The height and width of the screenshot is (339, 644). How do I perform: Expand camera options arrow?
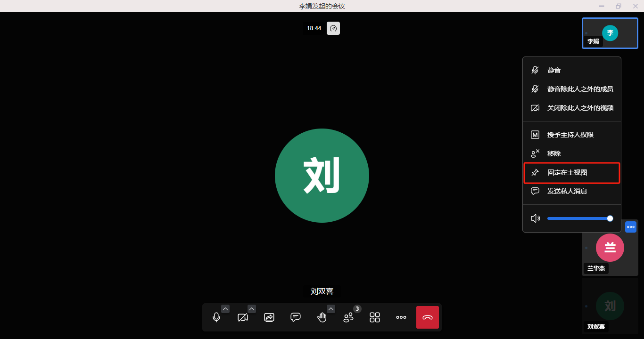click(x=252, y=309)
